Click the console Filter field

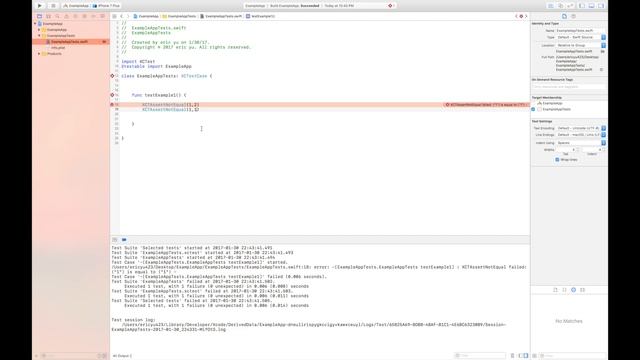(480, 356)
